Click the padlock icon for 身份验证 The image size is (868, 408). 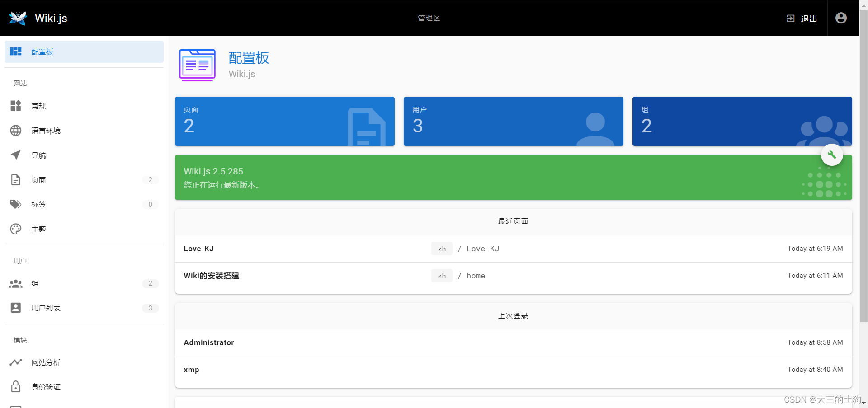pyautogui.click(x=16, y=387)
